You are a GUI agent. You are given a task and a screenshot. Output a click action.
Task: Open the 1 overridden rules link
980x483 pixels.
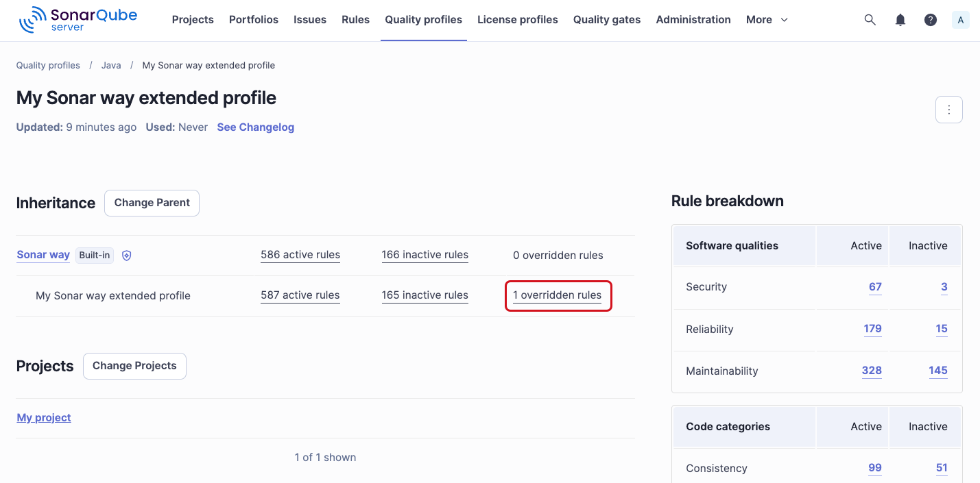[x=557, y=295]
